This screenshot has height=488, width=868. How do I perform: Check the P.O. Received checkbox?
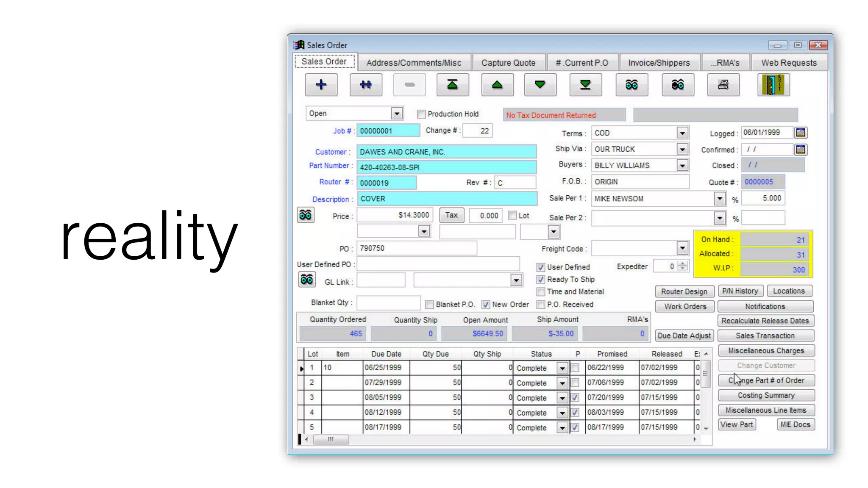click(540, 305)
